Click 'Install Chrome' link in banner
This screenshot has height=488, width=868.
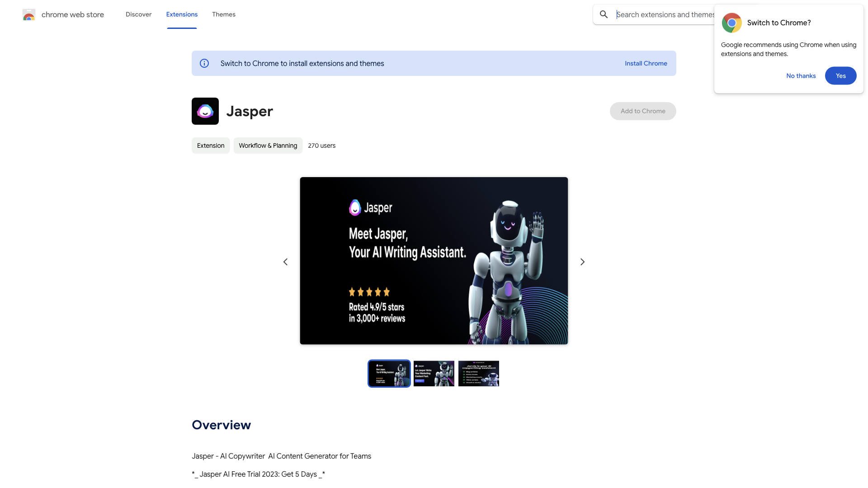coord(646,62)
